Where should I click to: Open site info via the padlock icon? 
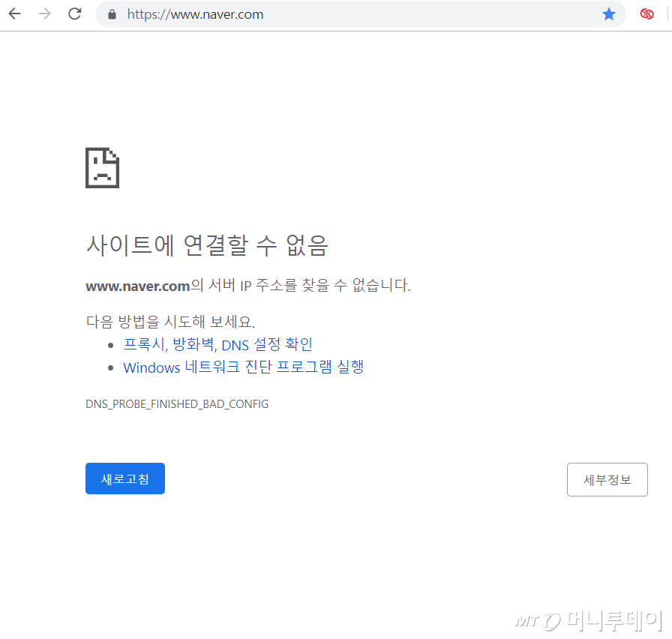112,14
